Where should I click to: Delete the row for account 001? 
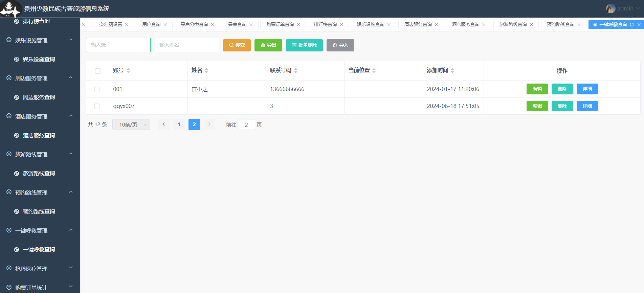point(562,89)
